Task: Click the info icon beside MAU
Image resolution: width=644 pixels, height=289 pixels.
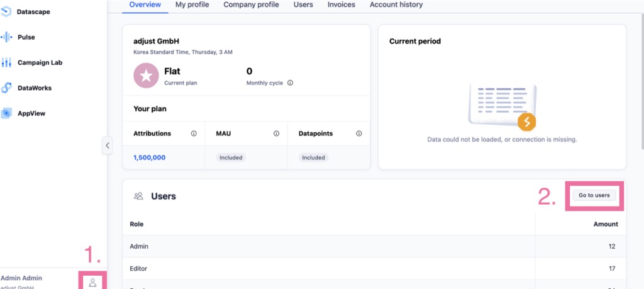Action: [277, 133]
